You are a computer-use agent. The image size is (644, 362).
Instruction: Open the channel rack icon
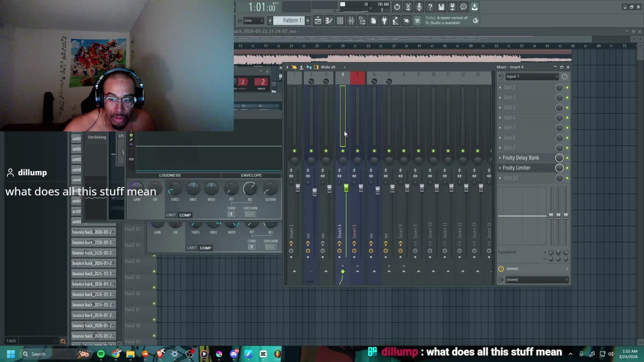tap(340, 21)
